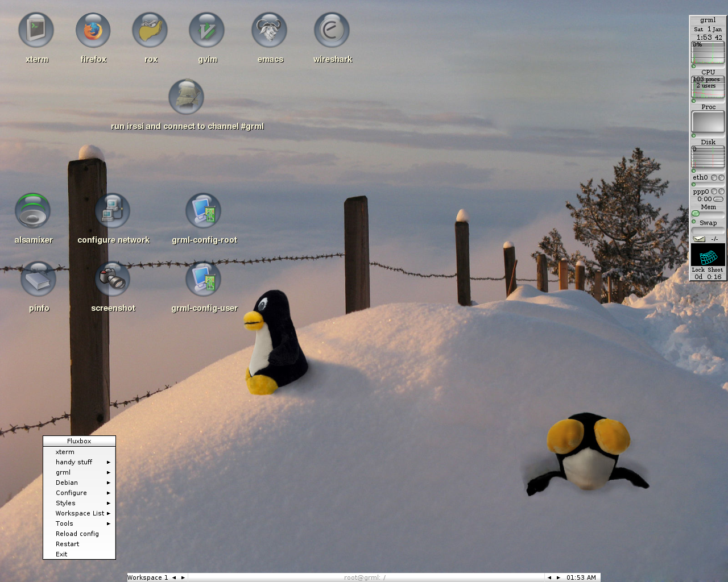Open the gvim editor icon
The image size is (728, 582).
207,31
